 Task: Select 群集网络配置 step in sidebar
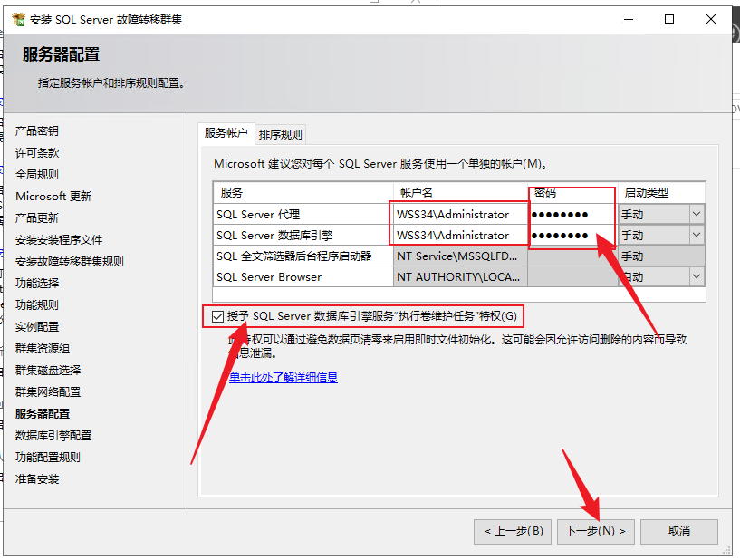(x=48, y=391)
